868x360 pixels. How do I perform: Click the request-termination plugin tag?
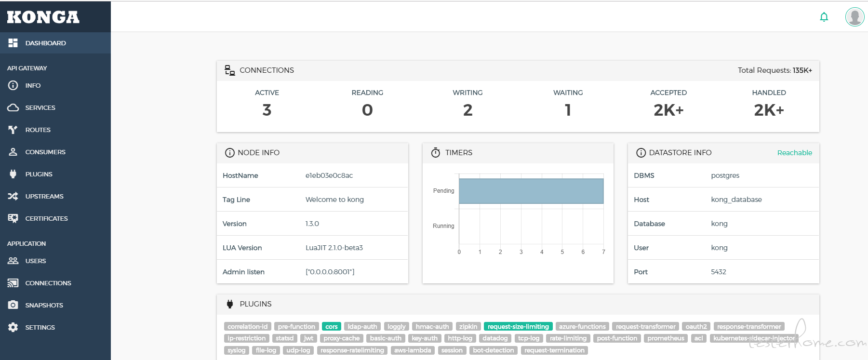click(x=554, y=350)
